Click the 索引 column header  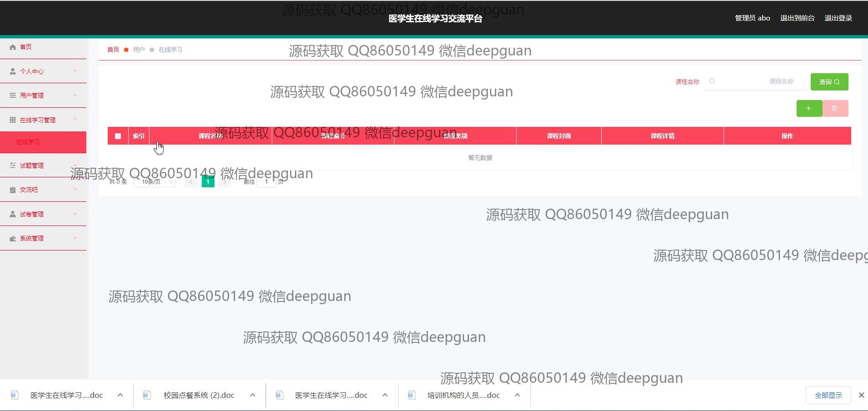pyautogui.click(x=139, y=136)
